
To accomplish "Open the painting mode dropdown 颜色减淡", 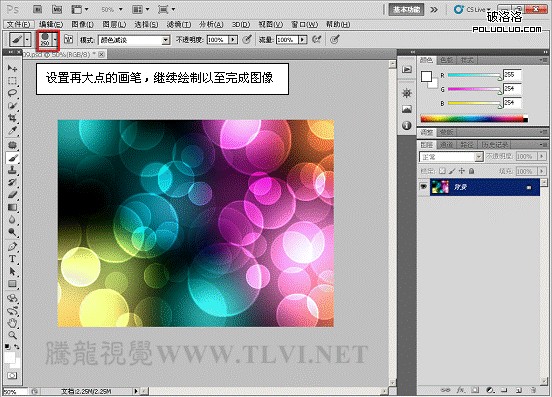I will pos(134,40).
